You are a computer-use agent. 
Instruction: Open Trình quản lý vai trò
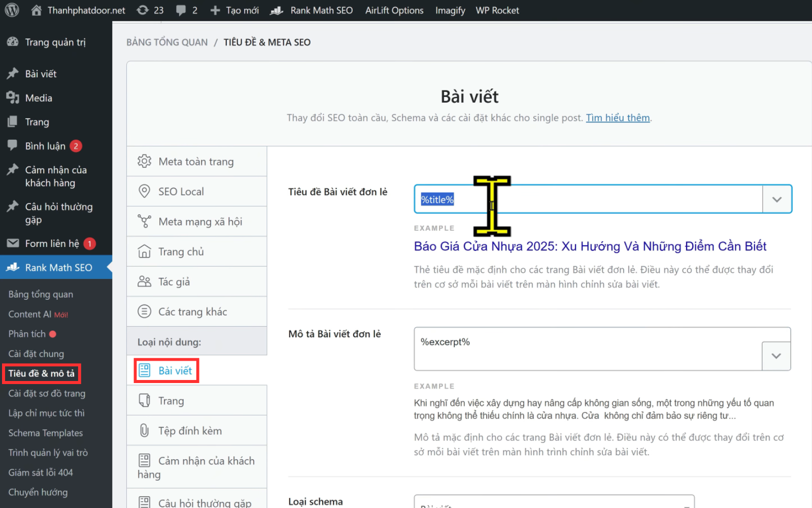pyautogui.click(x=48, y=453)
